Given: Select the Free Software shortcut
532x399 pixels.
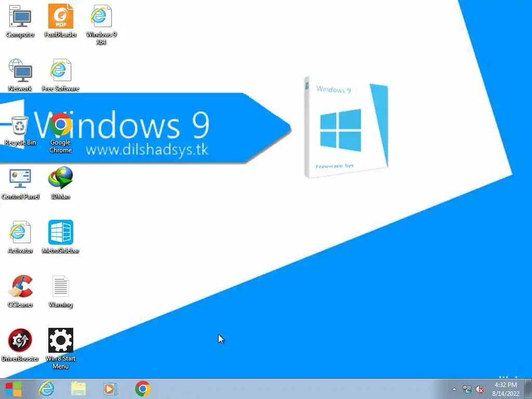Looking at the screenshot, I should tap(60, 75).
